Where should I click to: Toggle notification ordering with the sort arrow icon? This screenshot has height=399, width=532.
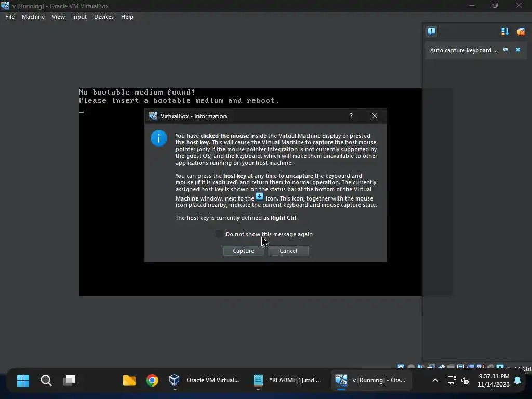(x=505, y=32)
